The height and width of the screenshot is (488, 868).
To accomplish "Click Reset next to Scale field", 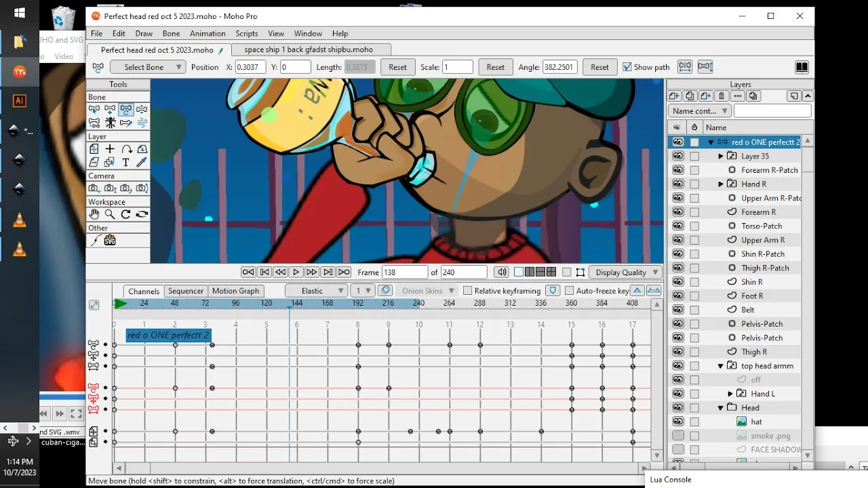I will tap(496, 67).
